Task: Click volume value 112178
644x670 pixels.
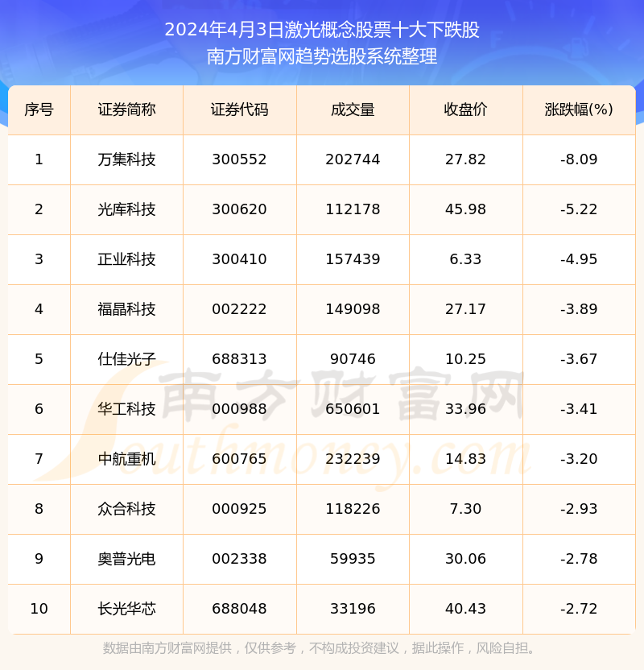Action: [353, 209]
